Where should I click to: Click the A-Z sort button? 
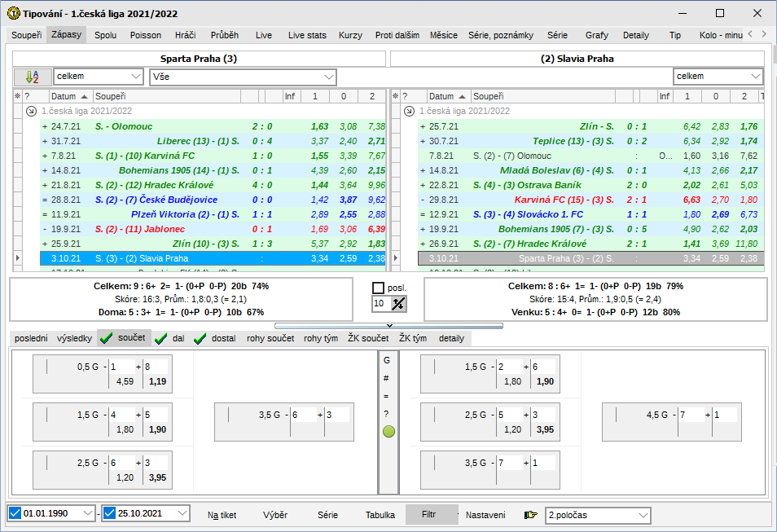(33, 77)
